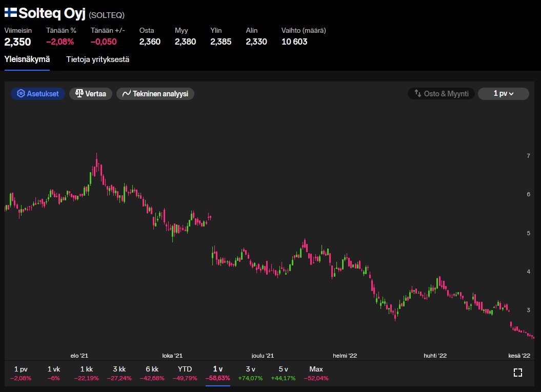Open the chart in fullscreen
Screen dimensions: 541x392
pyautogui.click(x=517, y=373)
